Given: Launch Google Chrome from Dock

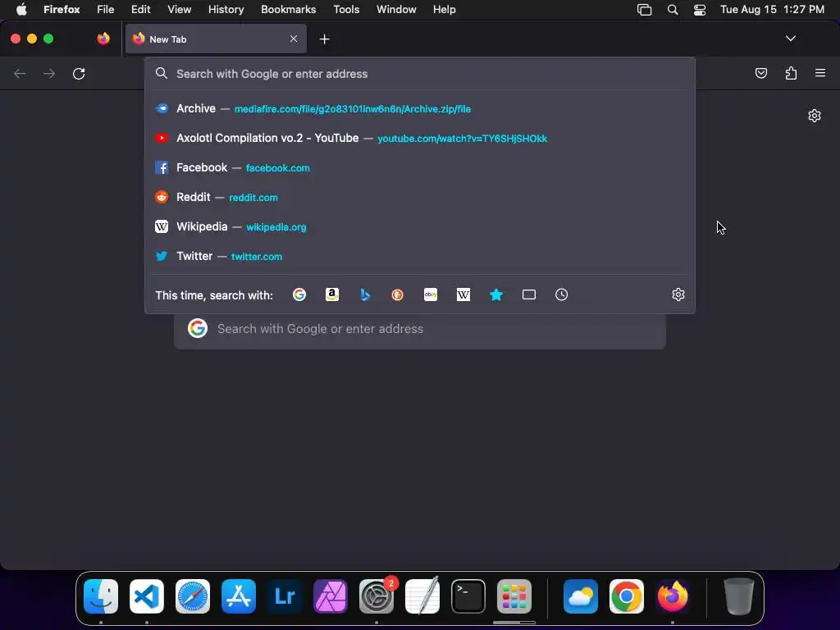Looking at the screenshot, I should [626, 596].
